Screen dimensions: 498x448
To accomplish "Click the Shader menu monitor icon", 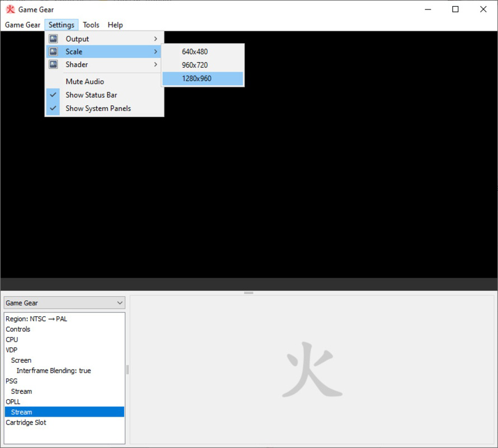I will pos(53,64).
